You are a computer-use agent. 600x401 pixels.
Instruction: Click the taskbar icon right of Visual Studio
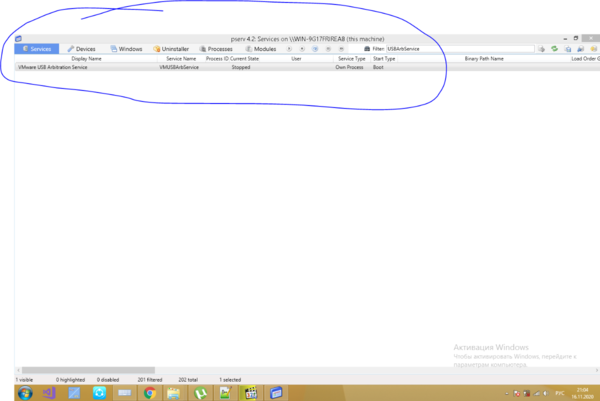click(74, 393)
